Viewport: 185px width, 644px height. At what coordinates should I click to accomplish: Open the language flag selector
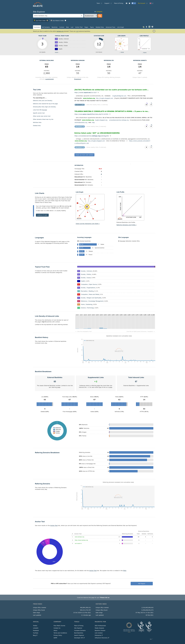pyautogui.click(x=151, y=3)
